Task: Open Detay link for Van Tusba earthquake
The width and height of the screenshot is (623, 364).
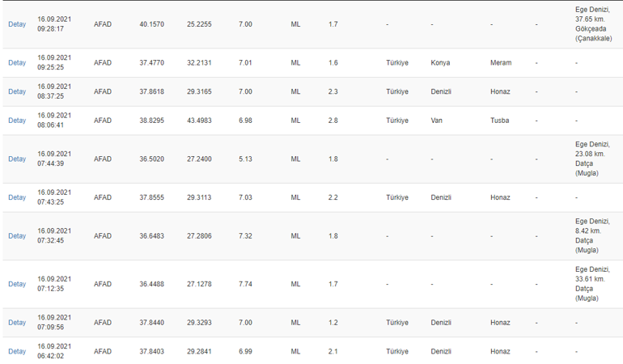Action: coord(17,121)
